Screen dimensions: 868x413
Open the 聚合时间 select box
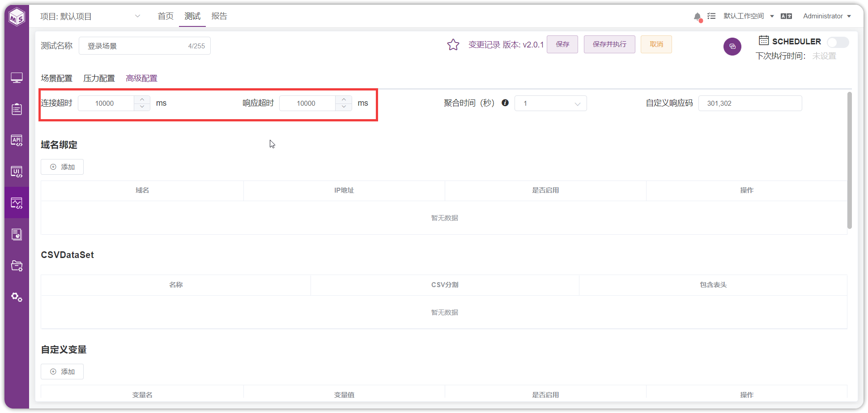click(551, 103)
